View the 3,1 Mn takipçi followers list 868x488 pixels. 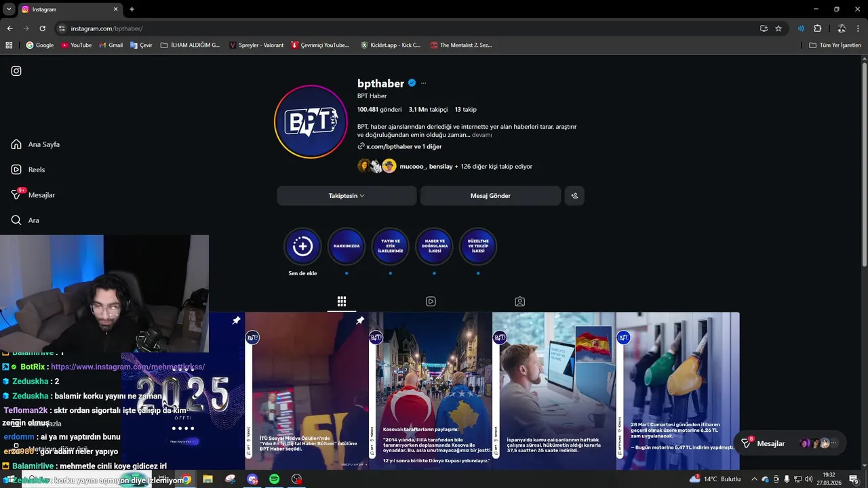pyautogui.click(x=428, y=109)
